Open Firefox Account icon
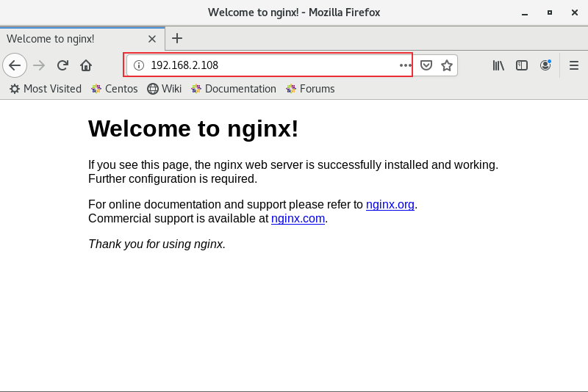This screenshot has height=392, width=588. (x=545, y=65)
